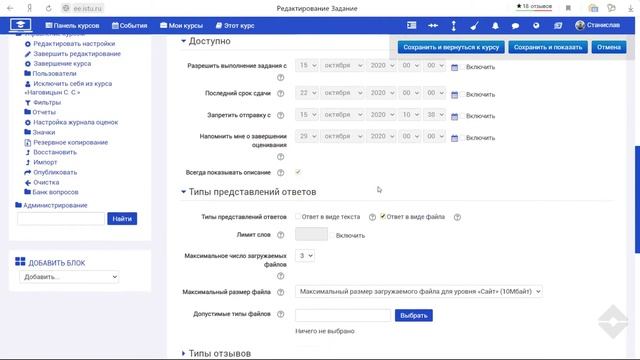
Task: Enable Разрешить выполнение задания с date checkbox
Action: [463, 67]
